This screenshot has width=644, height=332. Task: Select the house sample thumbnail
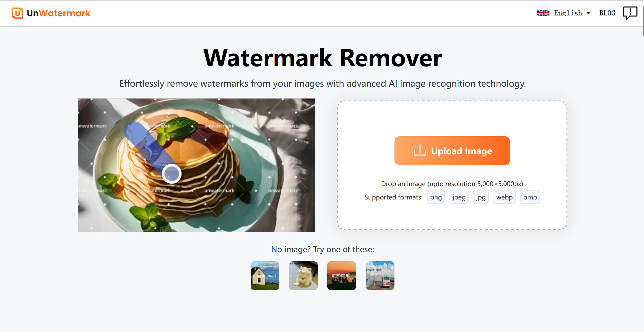[x=265, y=276]
